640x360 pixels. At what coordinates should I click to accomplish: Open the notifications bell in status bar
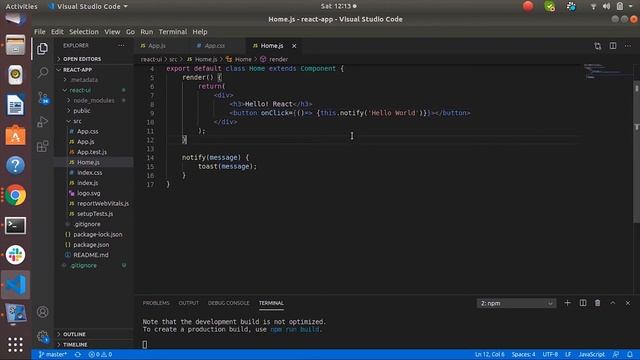(x=630, y=354)
